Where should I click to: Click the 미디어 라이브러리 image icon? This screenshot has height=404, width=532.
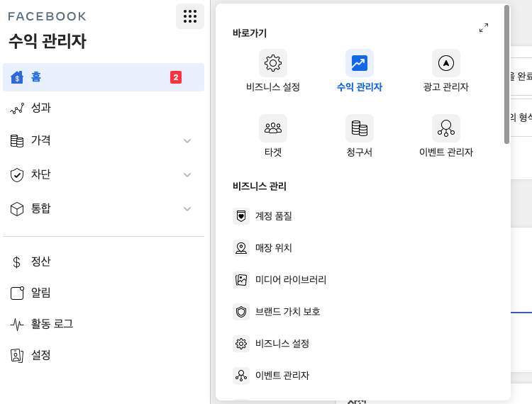241,280
